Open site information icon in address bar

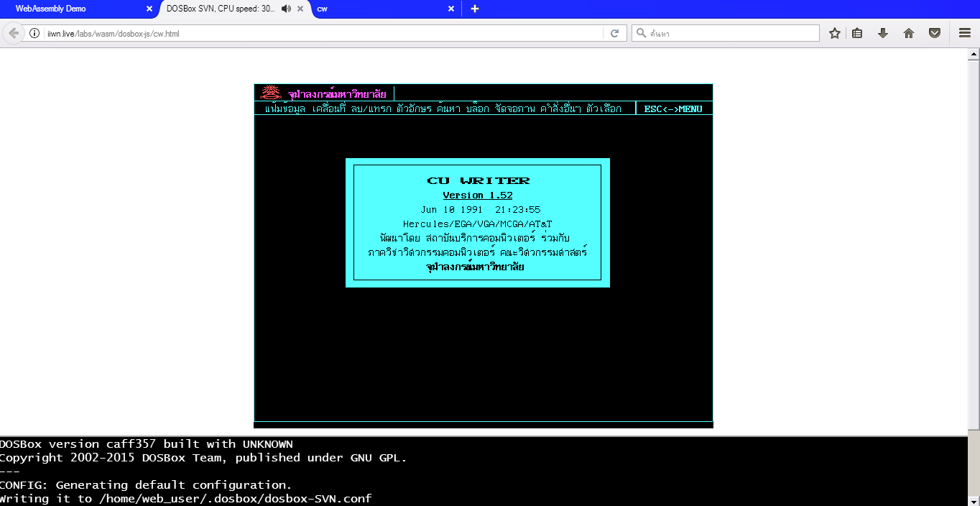(34, 33)
